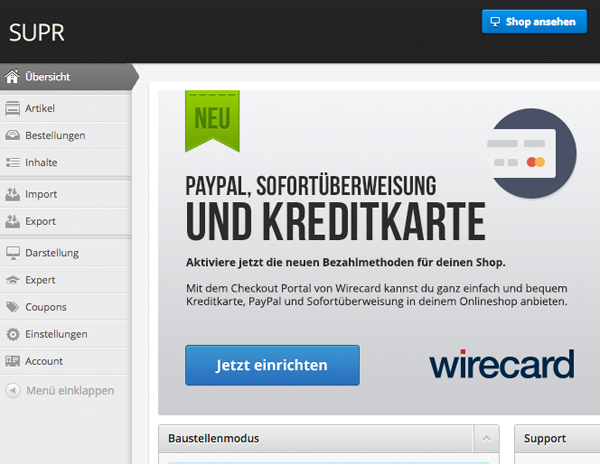Click the Shop ansehen button
The height and width of the screenshot is (464, 600).
click(534, 22)
